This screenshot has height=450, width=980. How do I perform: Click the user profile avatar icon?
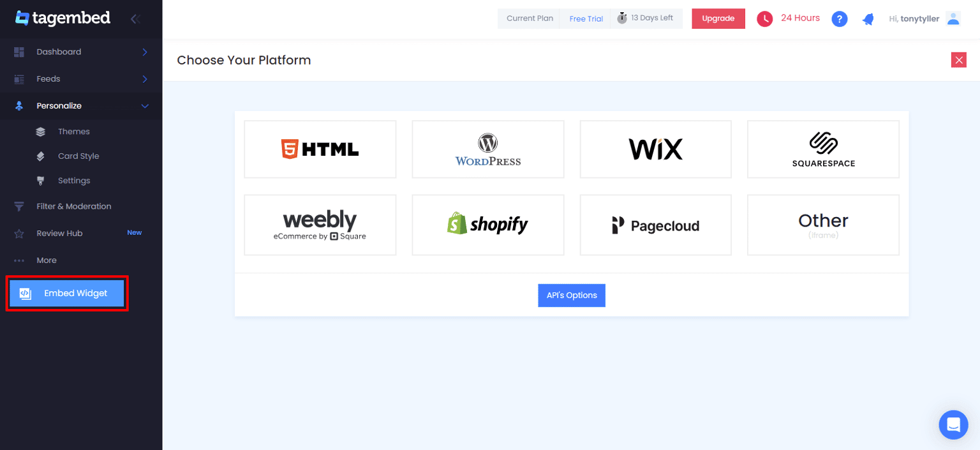coord(953,19)
